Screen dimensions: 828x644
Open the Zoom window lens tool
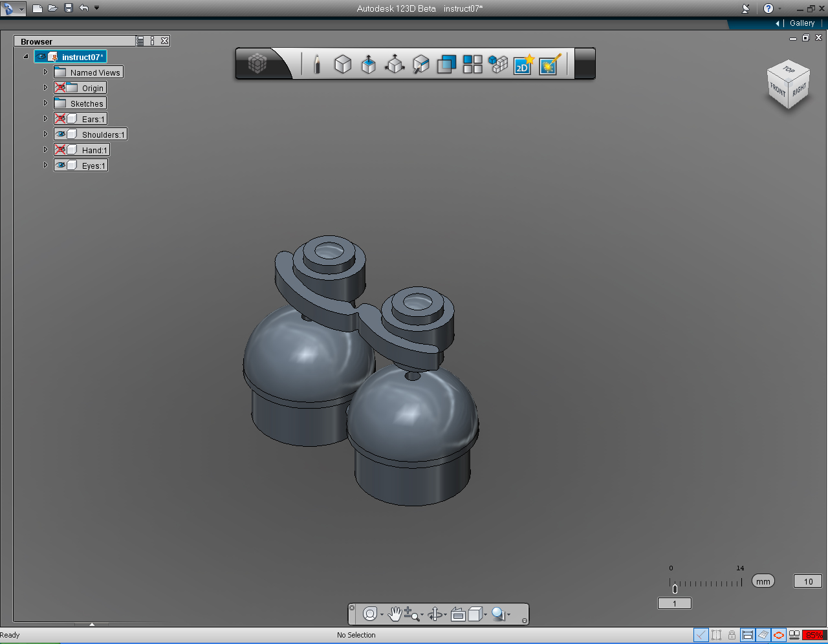(x=498, y=614)
